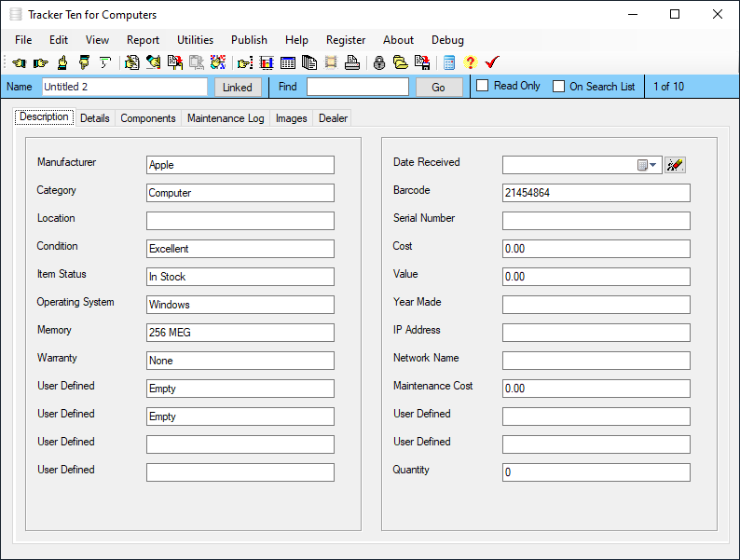Click the red checkmark toolbar icon
This screenshot has height=560, width=740.
[x=492, y=63]
